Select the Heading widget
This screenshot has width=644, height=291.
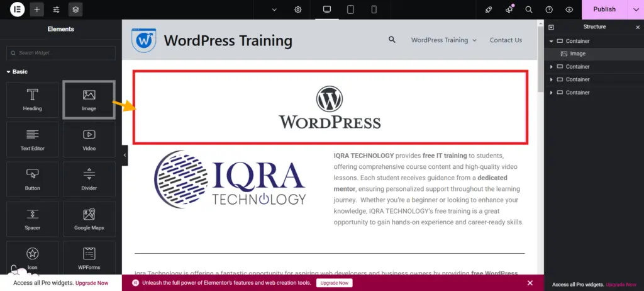point(33,100)
